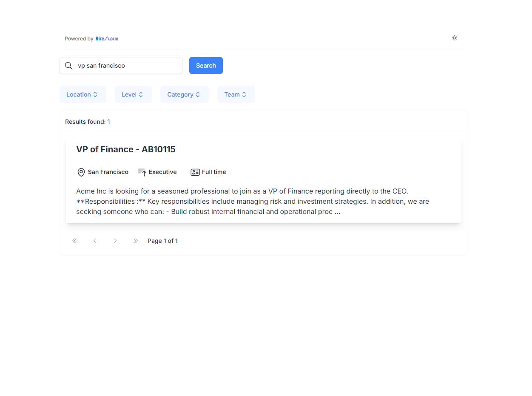Viewport: 532px width, 396px height.
Task: Click the "Powered by" text
Action: coord(79,39)
